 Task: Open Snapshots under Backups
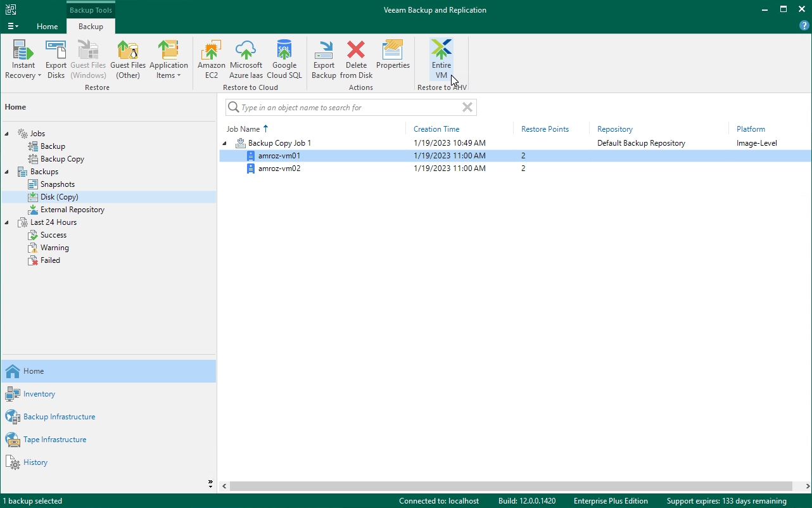click(58, 184)
